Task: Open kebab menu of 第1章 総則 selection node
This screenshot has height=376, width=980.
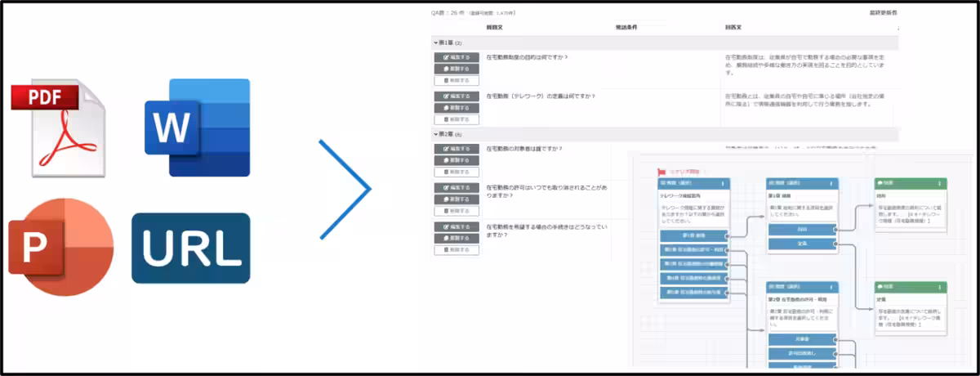Action: (832, 184)
